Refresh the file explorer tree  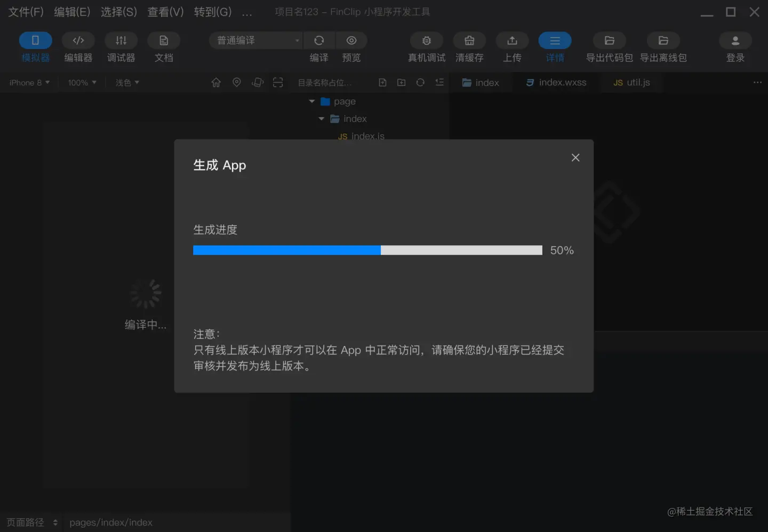tap(420, 83)
